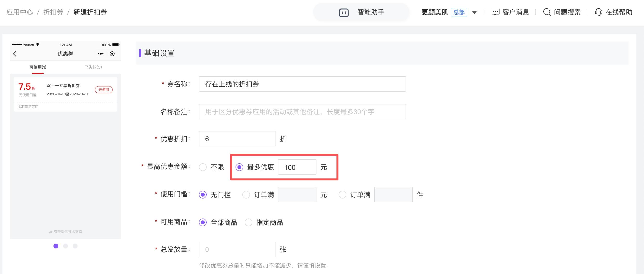The width and height of the screenshot is (644, 274).
Task: Switch to the 已失效(3) tab
Action: 93,67
